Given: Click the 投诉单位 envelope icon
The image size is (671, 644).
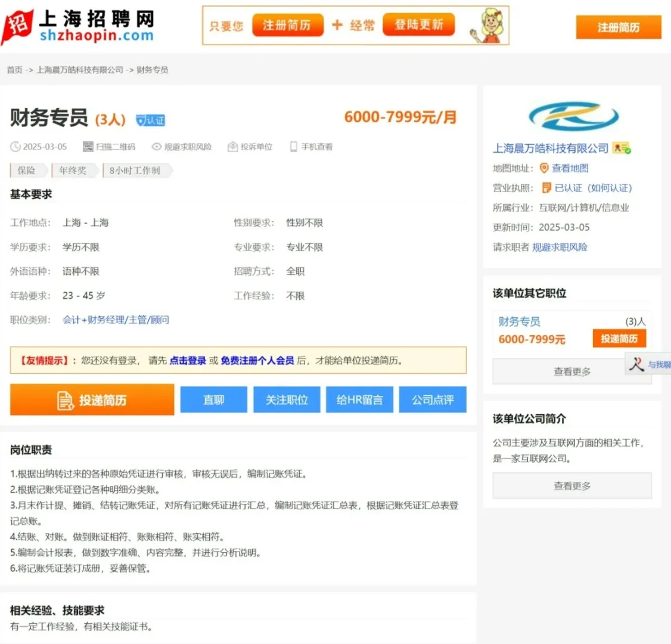Looking at the screenshot, I should [232, 146].
